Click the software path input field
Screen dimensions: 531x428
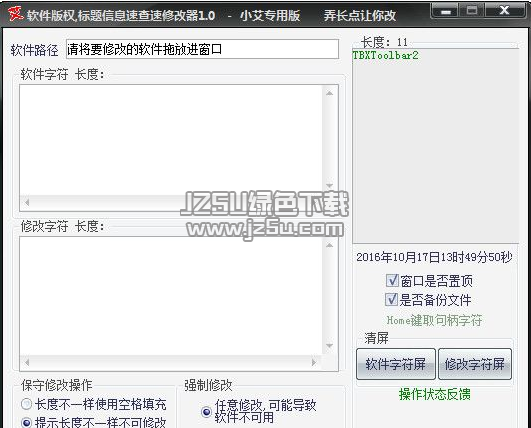203,49
